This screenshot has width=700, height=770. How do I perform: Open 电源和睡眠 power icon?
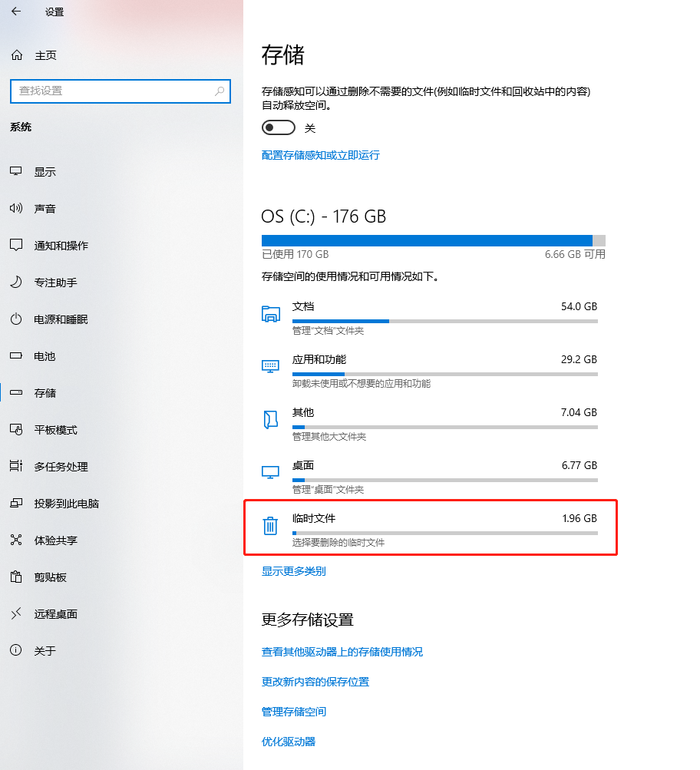(x=16, y=319)
